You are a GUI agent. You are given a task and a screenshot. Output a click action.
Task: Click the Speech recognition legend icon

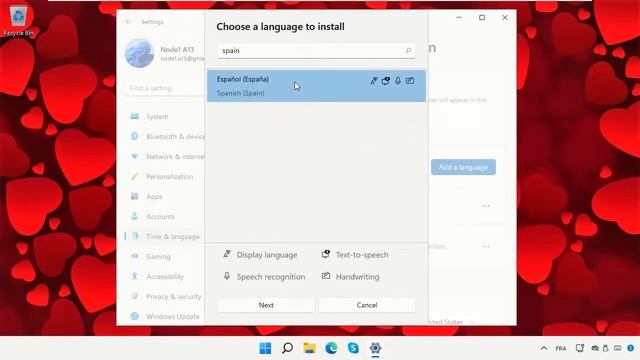click(x=227, y=276)
